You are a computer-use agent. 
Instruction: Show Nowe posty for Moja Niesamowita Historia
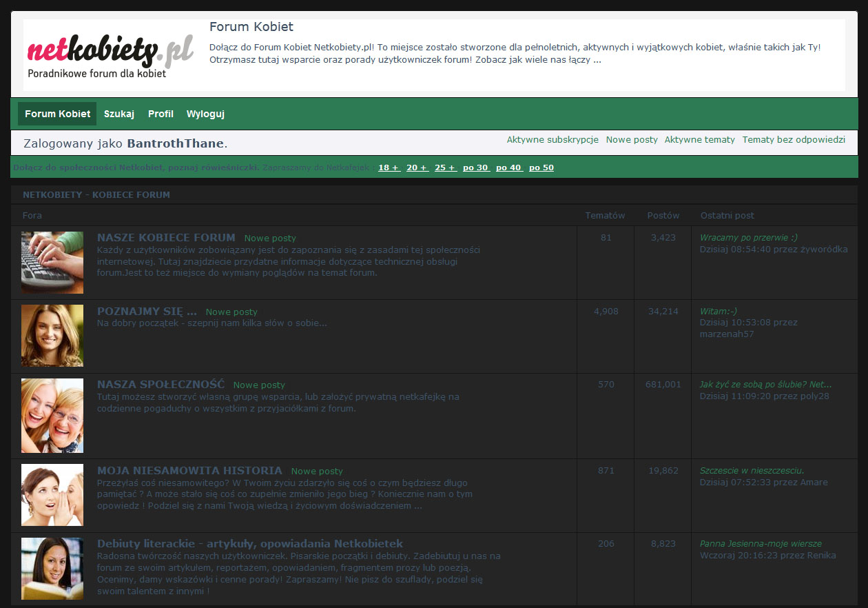tap(317, 472)
